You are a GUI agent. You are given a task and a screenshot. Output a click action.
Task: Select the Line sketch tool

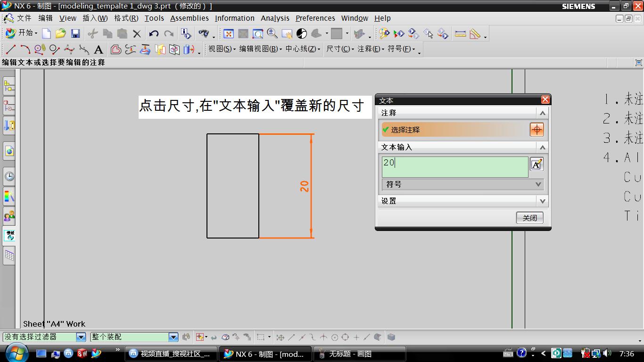pos(11,49)
